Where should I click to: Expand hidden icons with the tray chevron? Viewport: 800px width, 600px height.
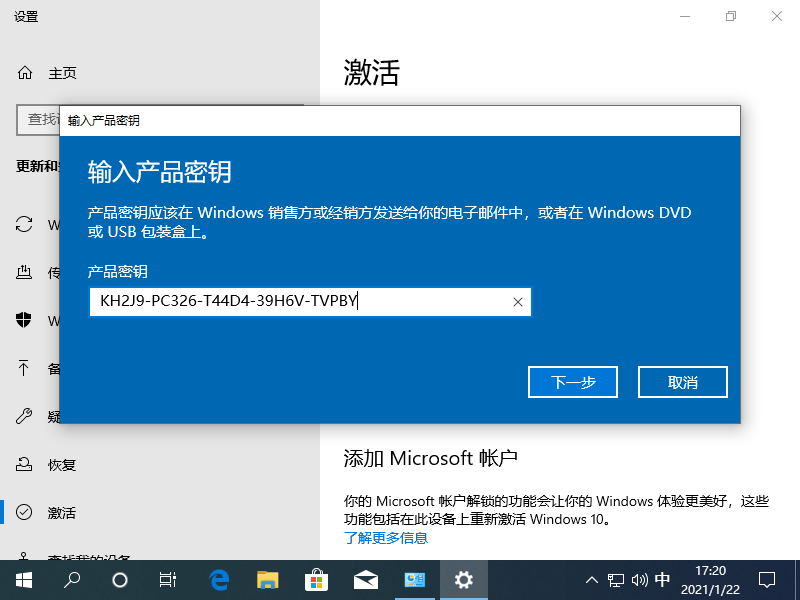pyautogui.click(x=592, y=579)
